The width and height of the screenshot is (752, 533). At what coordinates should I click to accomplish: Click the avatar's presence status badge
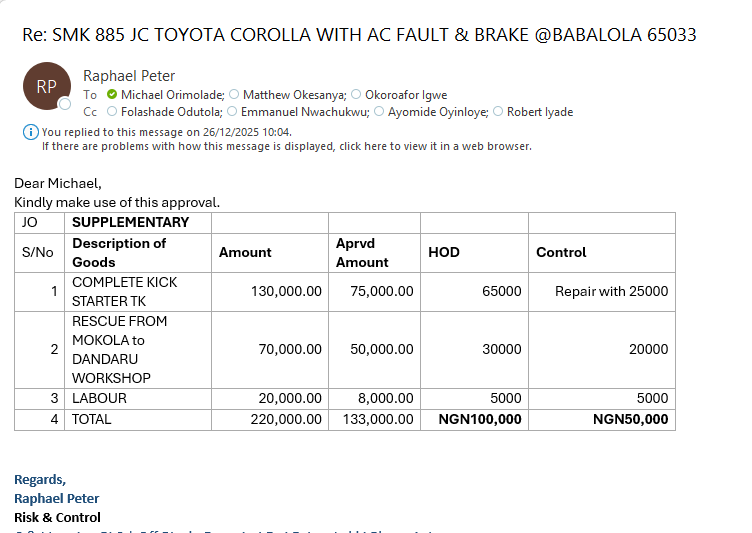(x=65, y=104)
